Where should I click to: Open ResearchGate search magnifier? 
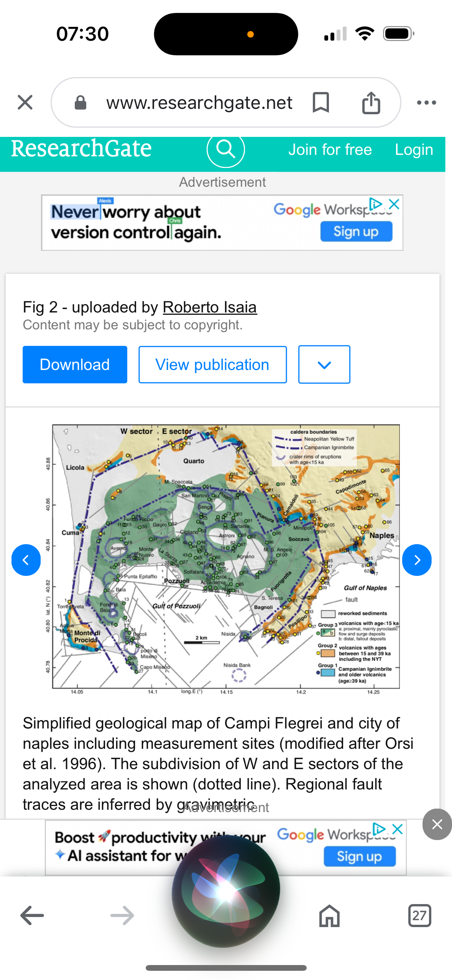pyautogui.click(x=225, y=150)
